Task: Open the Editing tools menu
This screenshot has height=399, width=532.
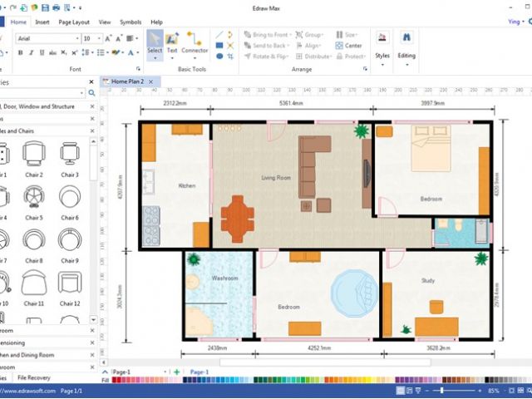Action: pyautogui.click(x=406, y=44)
